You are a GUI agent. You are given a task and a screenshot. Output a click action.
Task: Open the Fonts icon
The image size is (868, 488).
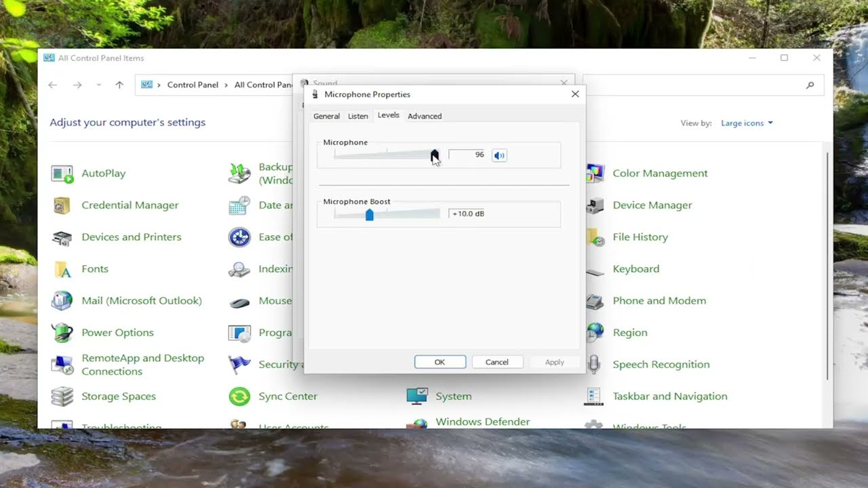pyautogui.click(x=62, y=269)
